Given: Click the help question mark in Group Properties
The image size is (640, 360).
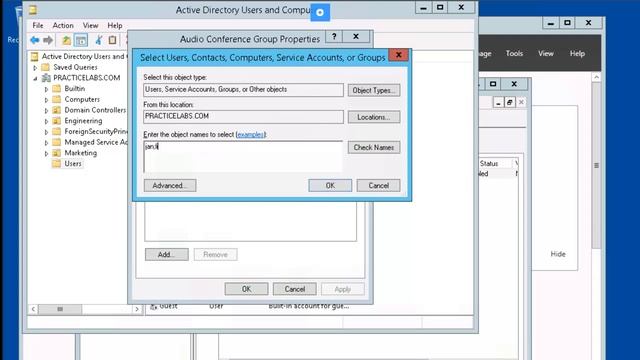Looking at the screenshot, I should click(334, 37).
